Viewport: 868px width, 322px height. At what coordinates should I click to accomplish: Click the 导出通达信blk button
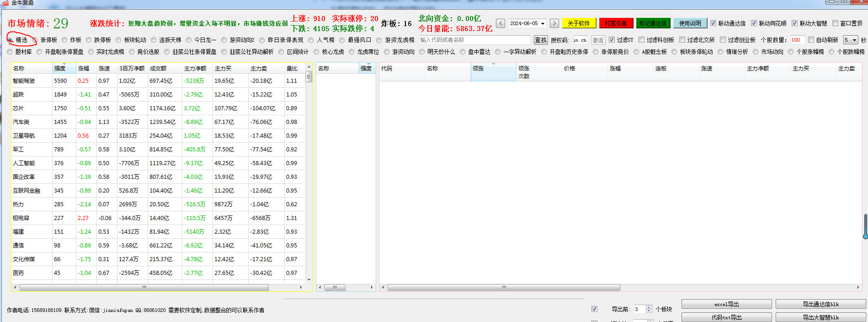[820, 304]
